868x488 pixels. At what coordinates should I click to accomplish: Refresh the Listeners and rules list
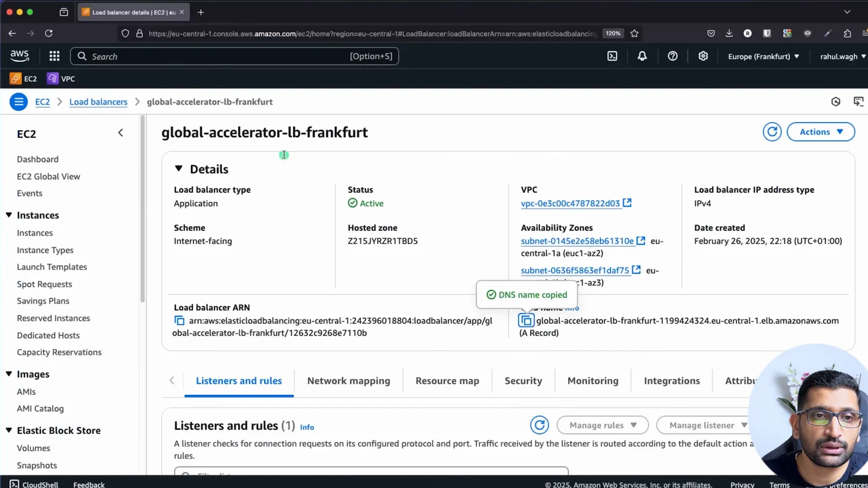(x=539, y=425)
